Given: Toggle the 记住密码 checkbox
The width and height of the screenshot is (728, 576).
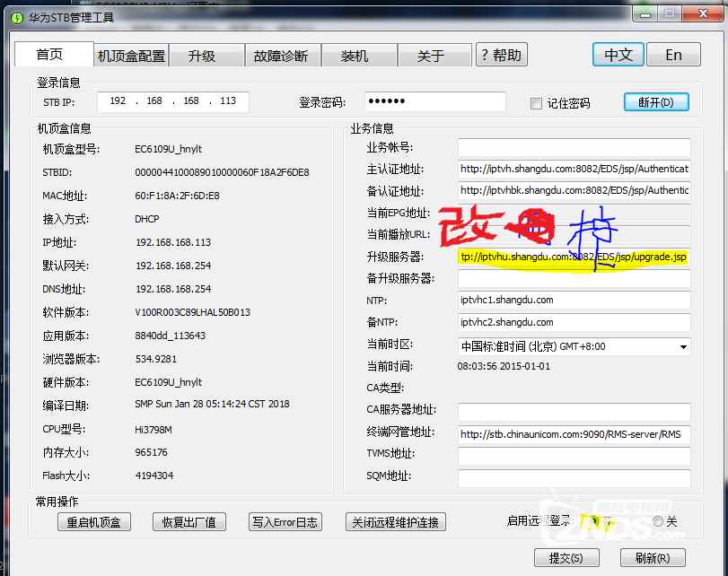Looking at the screenshot, I should pos(536,103).
